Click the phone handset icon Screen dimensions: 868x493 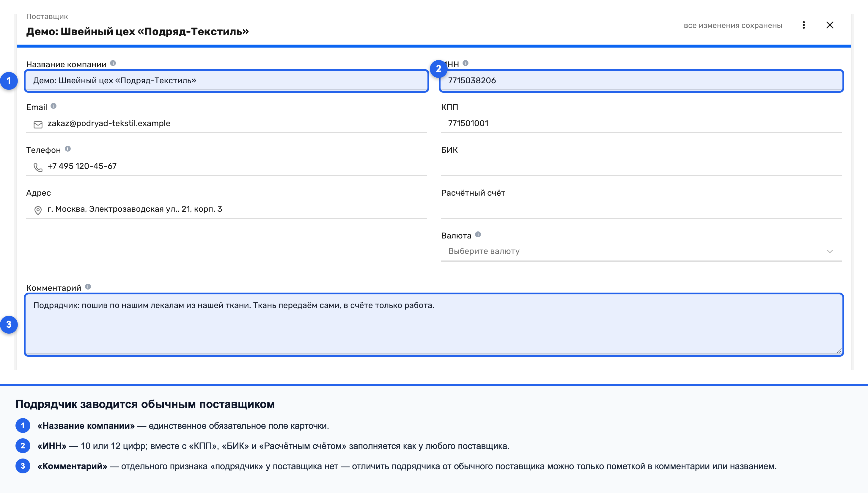(38, 168)
